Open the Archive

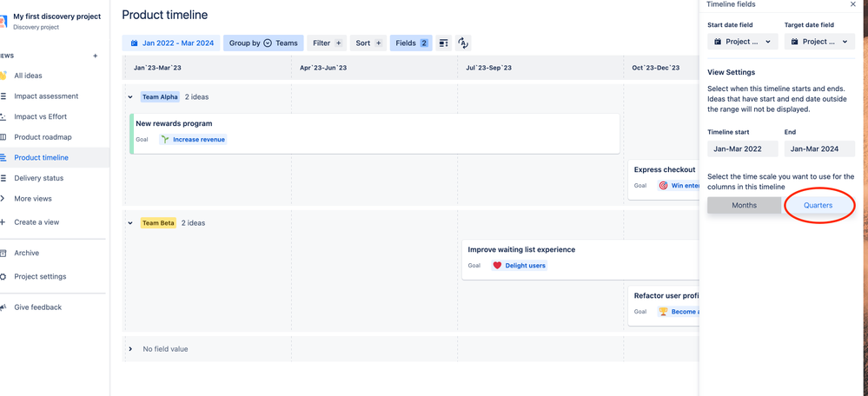coord(27,253)
